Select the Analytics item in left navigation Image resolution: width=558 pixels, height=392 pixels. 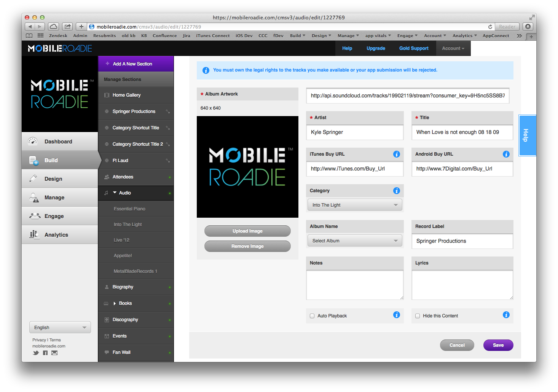[56, 235]
